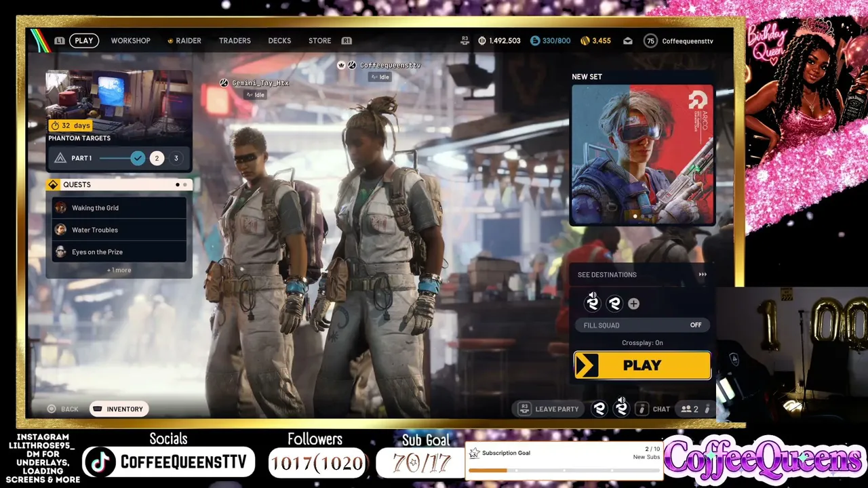The image size is (868, 488).
Task: Open the Water Troubles quest
Action: (x=119, y=230)
